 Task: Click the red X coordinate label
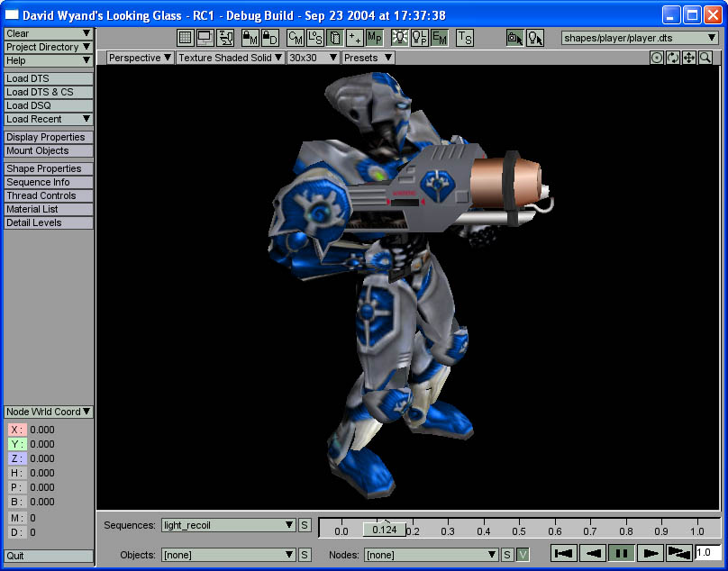pos(17,430)
